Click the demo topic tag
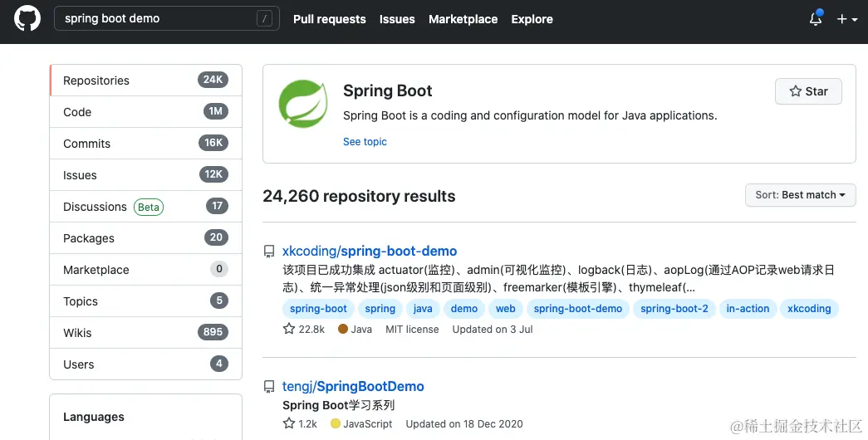The width and height of the screenshot is (868, 440). coord(463,309)
